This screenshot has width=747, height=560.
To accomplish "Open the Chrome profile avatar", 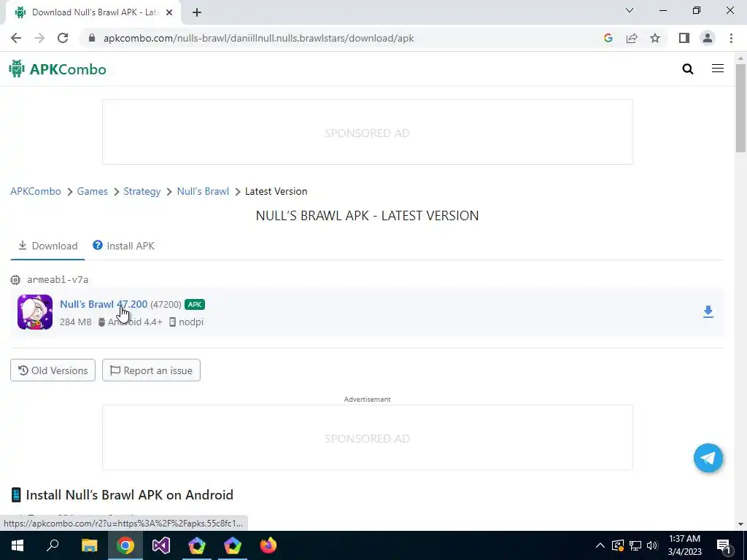I will click(x=708, y=38).
